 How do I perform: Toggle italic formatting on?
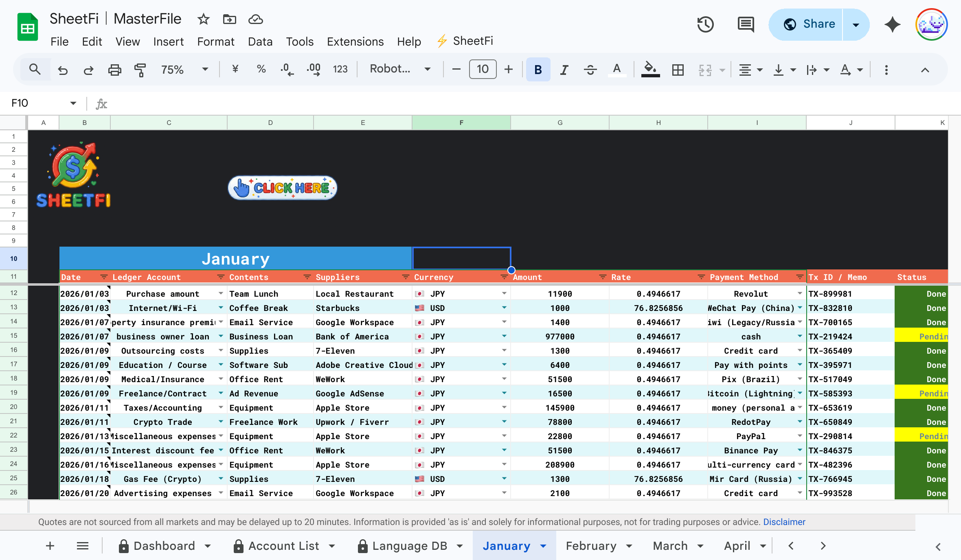(x=564, y=70)
